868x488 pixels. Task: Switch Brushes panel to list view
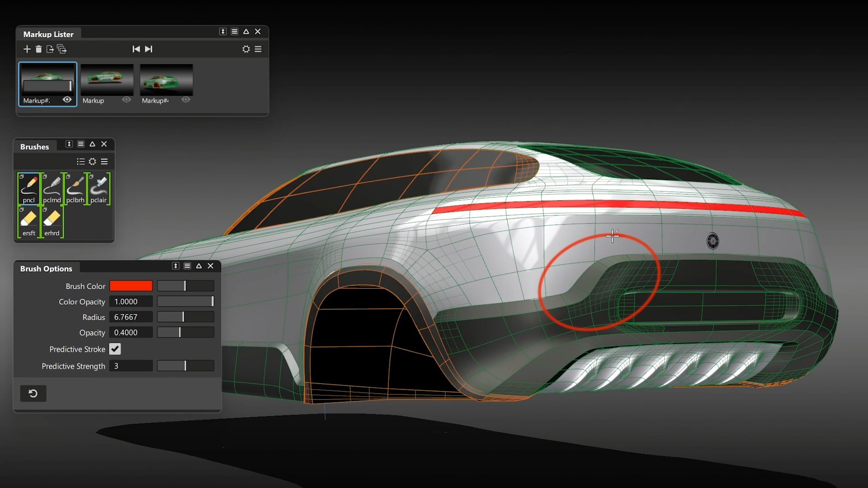click(80, 161)
